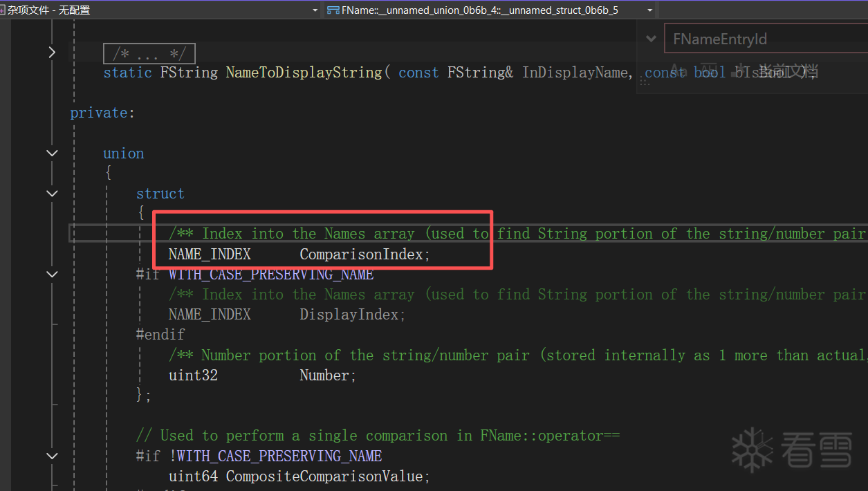Open the FName unnamed struct scope dropdown

pyautogui.click(x=649, y=10)
